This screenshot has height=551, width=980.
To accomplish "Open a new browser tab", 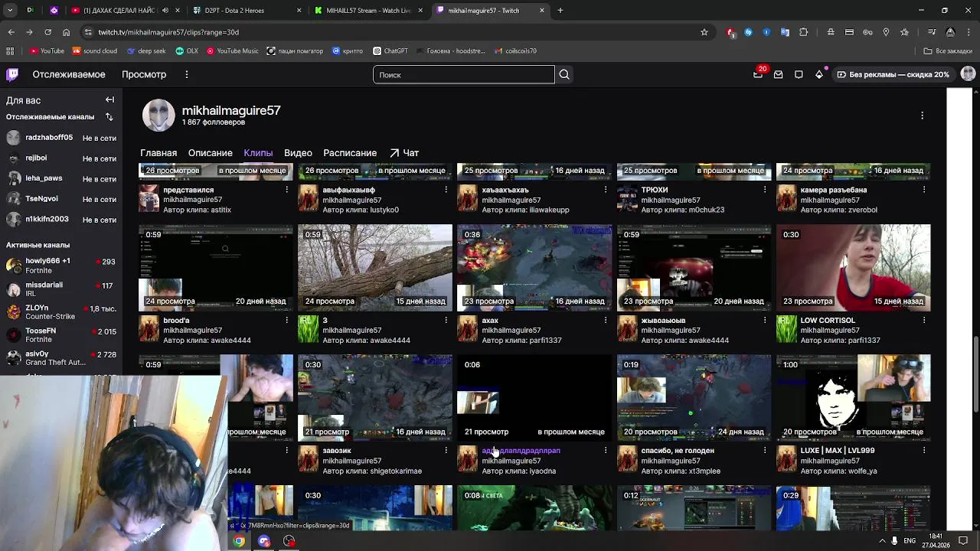I will pyautogui.click(x=560, y=11).
